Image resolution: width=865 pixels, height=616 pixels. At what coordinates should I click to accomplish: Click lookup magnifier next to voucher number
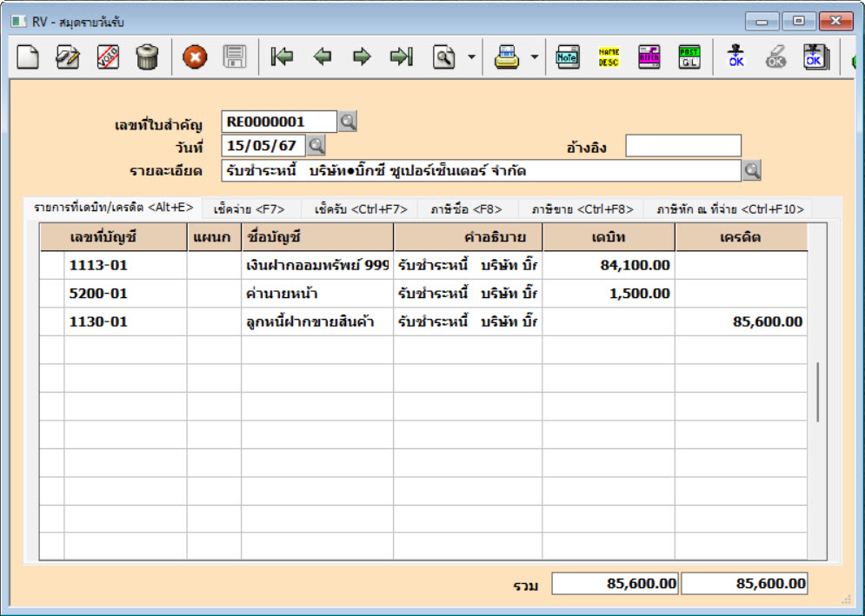pos(348,122)
